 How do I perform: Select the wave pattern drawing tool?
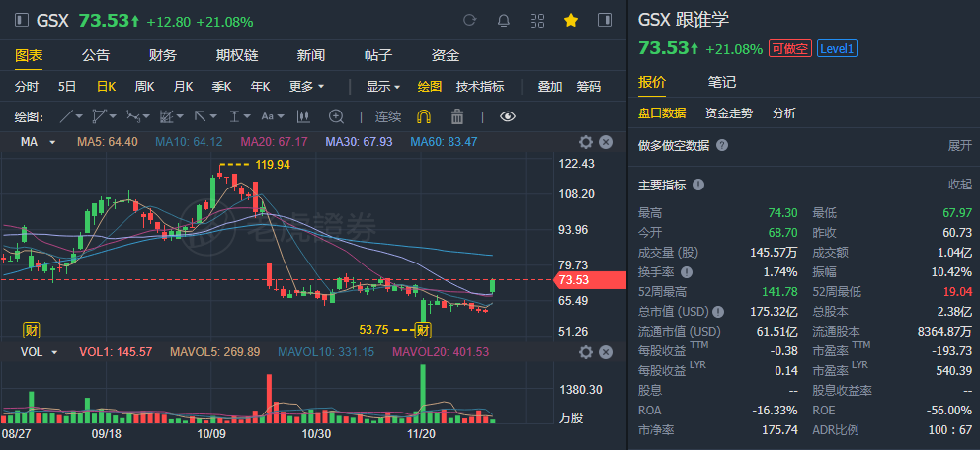[x=133, y=116]
